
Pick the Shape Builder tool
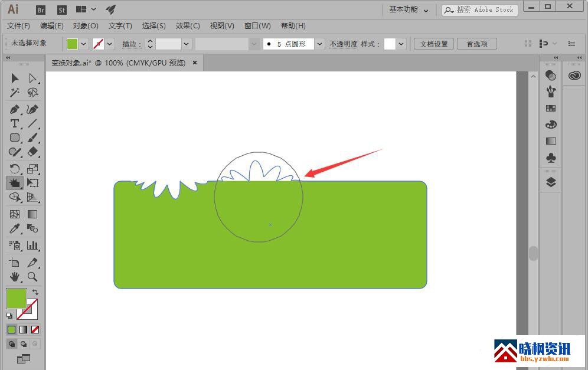pyautogui.click(x=15, y=197)
